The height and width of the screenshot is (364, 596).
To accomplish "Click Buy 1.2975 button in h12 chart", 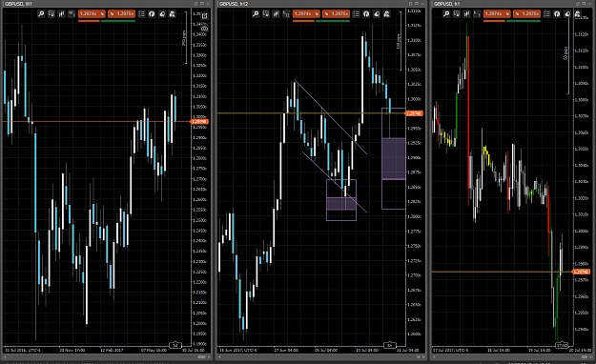I will pos(336,14).
